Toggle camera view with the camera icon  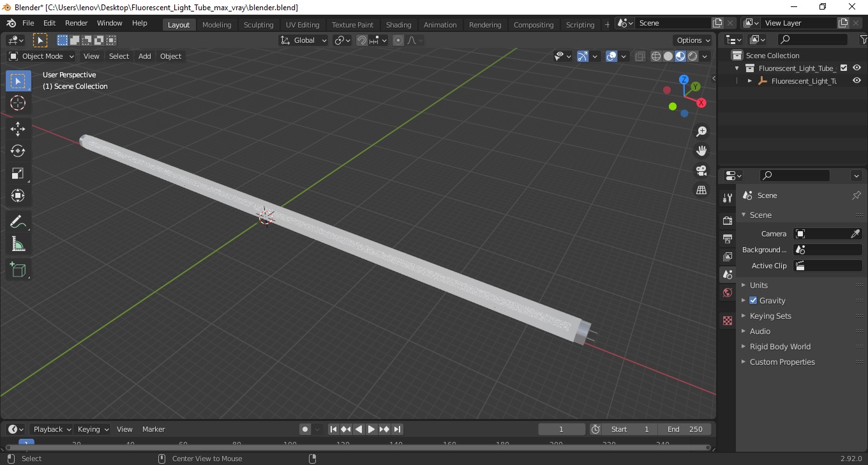tap(701, 171)
